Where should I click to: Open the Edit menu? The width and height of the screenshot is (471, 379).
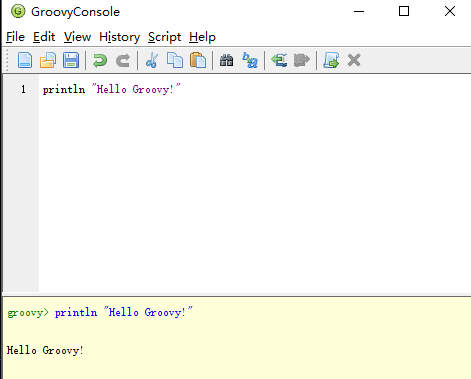pyautogui.click(x=44, y=37)
